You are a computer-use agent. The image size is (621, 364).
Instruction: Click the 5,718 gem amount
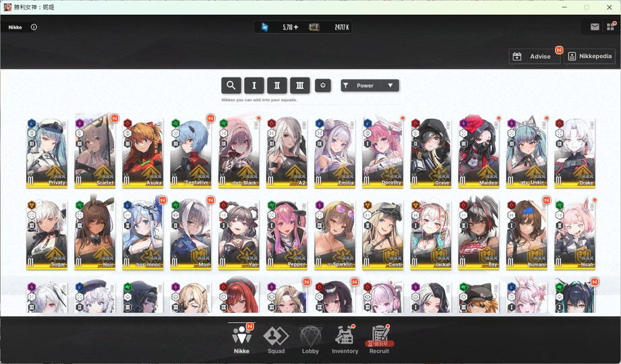click(287, 27)
